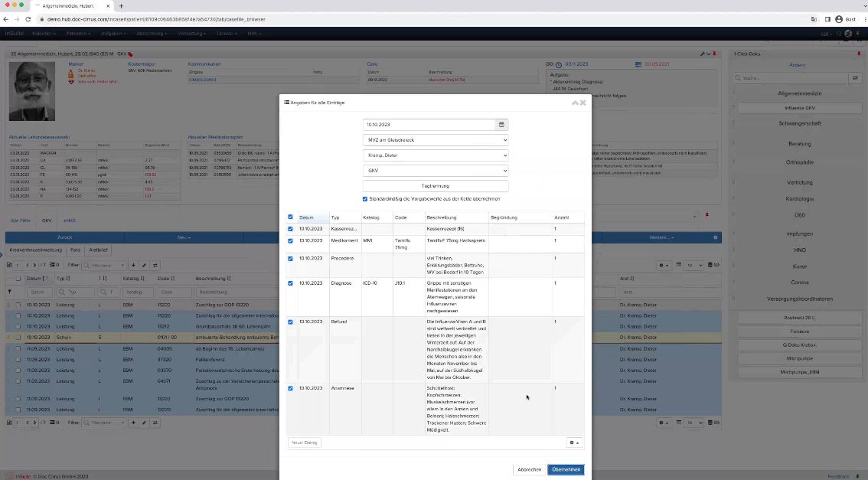Open a new browser tab

[121, 5]
